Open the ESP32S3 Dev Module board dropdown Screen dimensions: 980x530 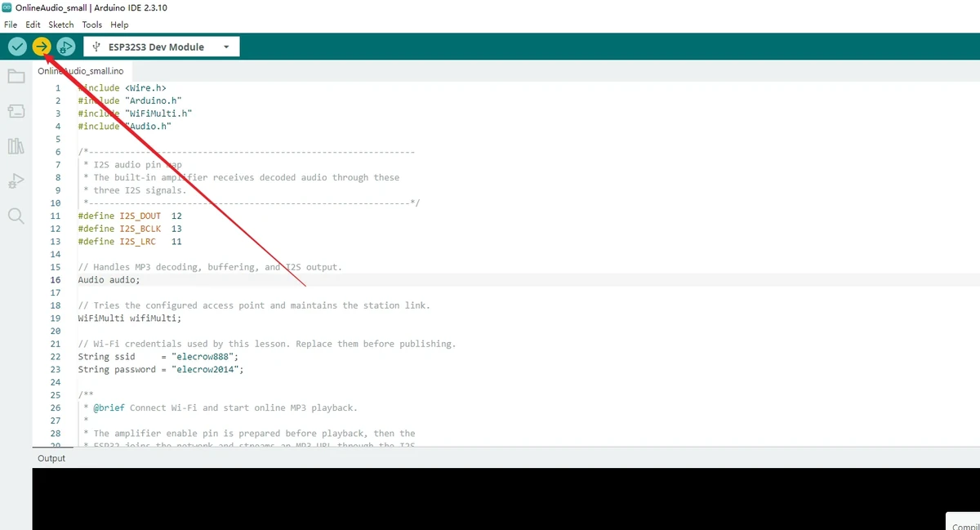(x=162, y=47)
